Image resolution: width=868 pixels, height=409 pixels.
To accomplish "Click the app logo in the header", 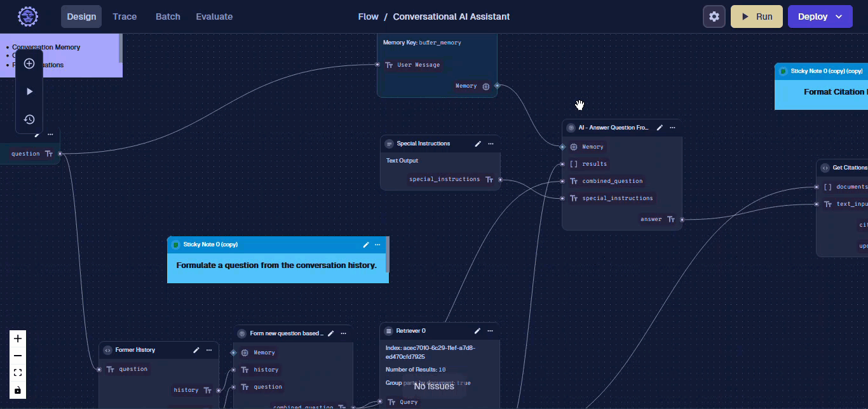I will [x=28, y=17].
